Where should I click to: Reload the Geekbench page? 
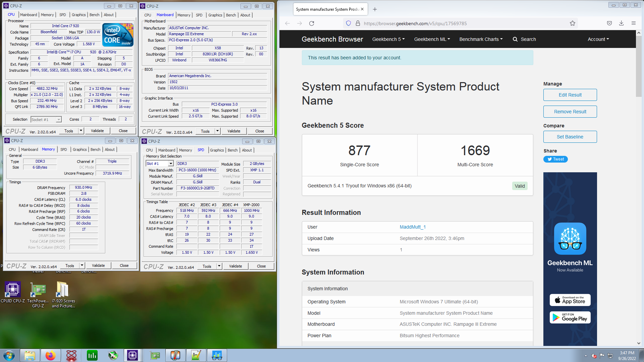312,23
